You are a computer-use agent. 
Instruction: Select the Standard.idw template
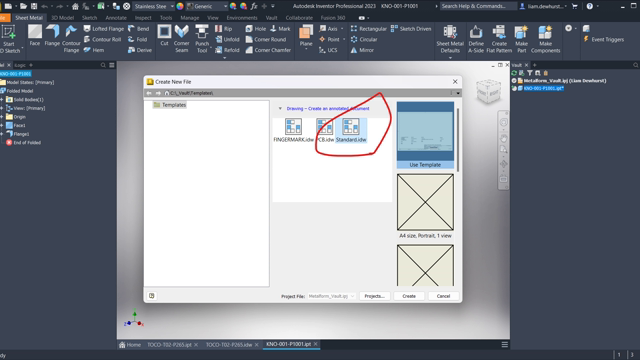pos(351,130)
